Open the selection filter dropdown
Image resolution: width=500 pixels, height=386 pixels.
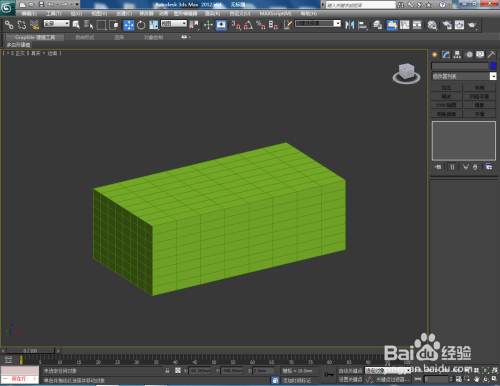[x=57, y=24]
